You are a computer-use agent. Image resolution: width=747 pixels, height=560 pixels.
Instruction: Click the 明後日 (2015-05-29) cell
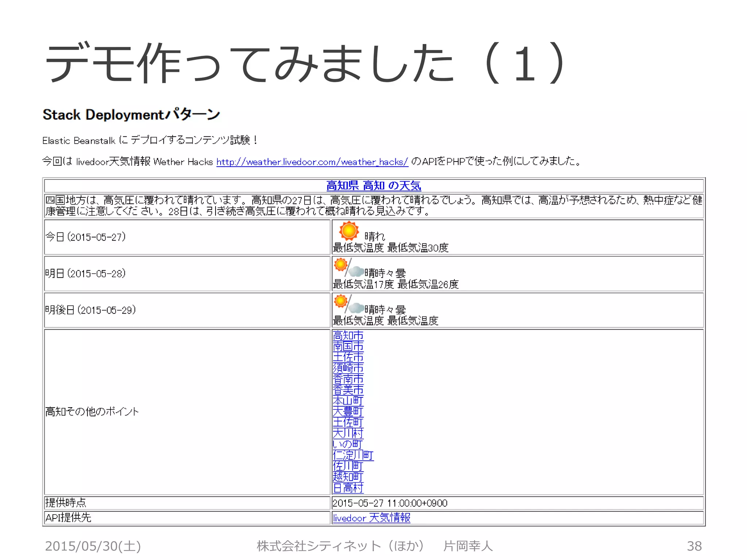click(187, 310)
